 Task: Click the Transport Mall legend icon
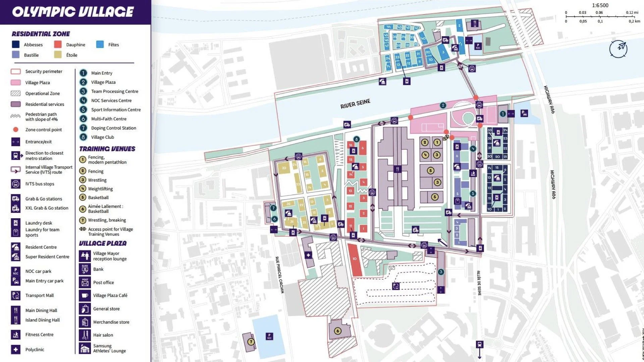[15, 295]
